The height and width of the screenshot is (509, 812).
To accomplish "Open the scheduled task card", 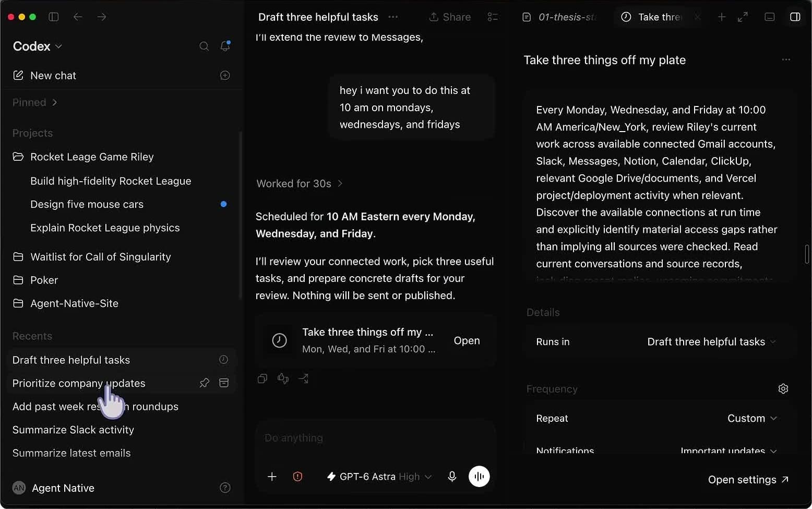I will click(x=375, y=341).
